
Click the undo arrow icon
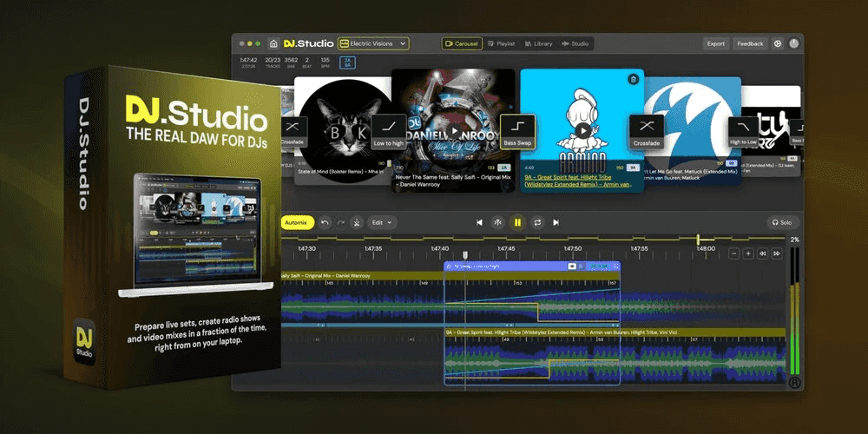coord(325,222)
